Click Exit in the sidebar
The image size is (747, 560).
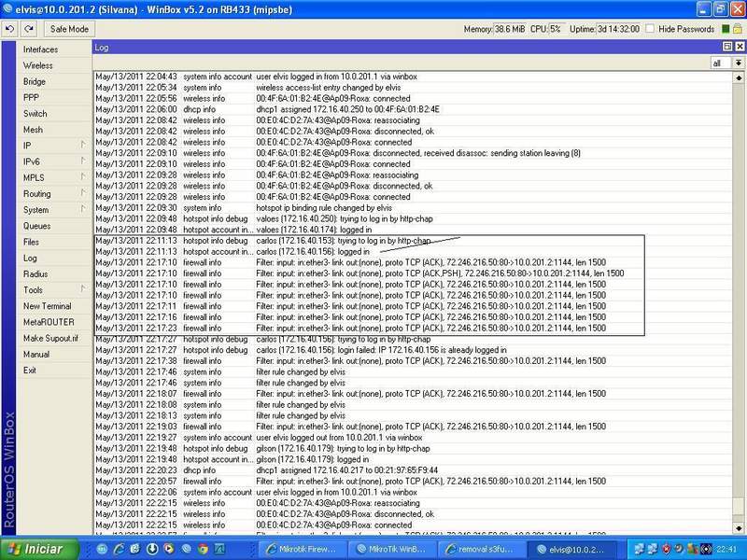(53, 370)
